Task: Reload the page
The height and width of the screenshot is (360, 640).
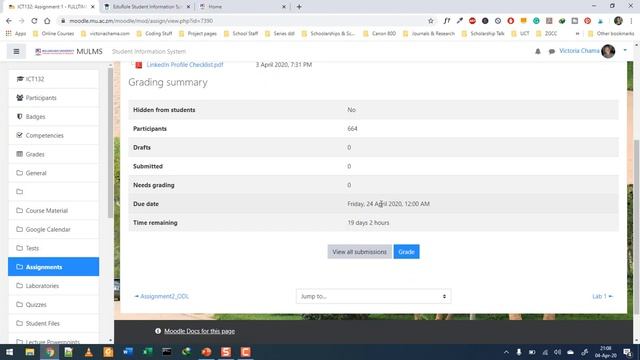Action: [x=34, y=21]
